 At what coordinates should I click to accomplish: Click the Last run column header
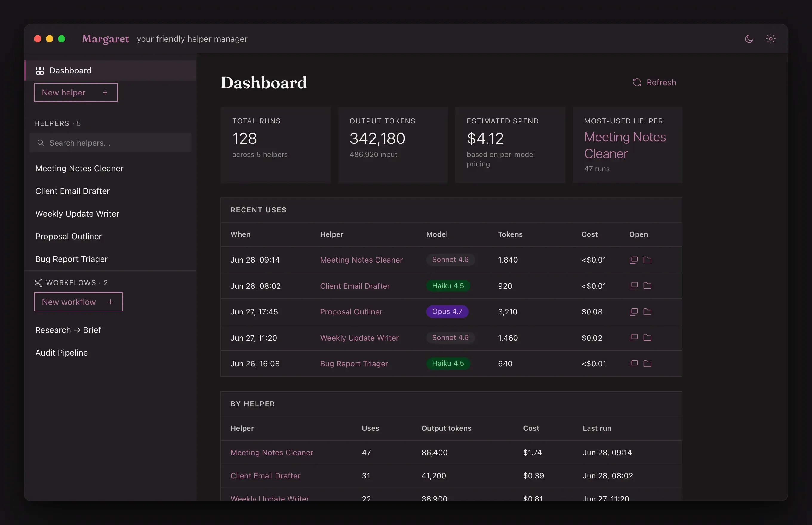click(x=597, y=428)
